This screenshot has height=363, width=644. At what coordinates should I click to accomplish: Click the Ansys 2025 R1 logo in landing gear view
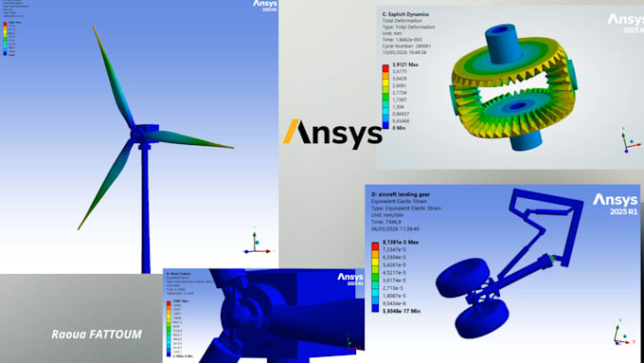(615, 204)
